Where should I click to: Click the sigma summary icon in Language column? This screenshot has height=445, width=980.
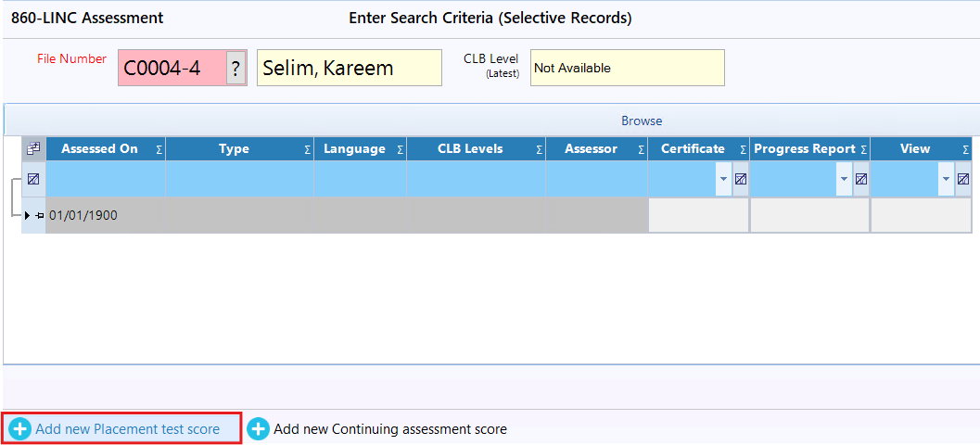(x=400, y=149)
